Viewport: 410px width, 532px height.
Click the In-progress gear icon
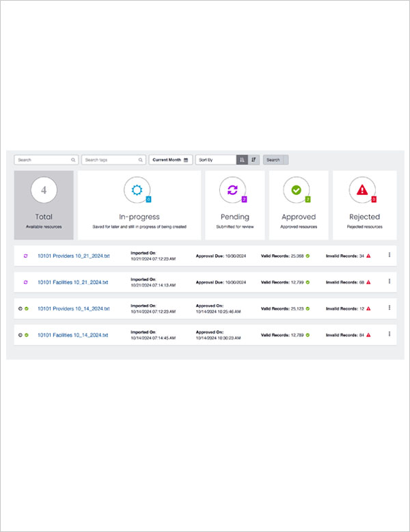point(137,189)
